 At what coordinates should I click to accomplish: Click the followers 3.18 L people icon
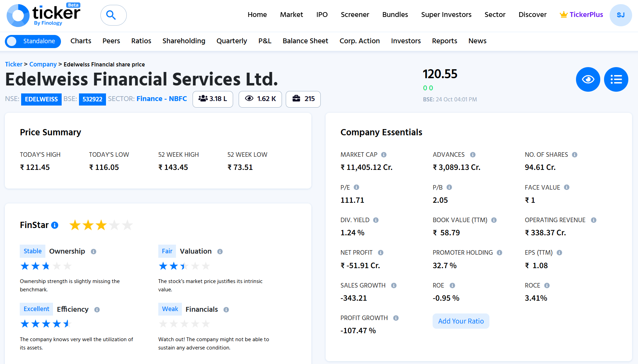pos(203,99)
